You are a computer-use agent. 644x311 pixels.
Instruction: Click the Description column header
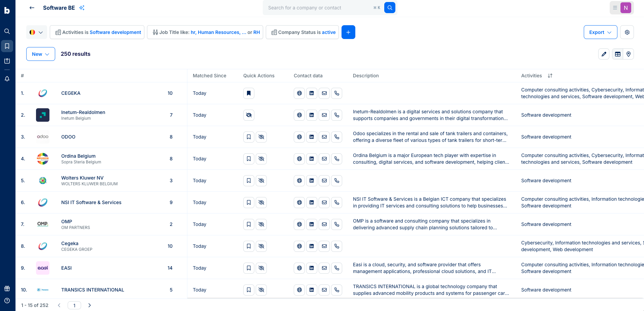[x=366, y=76]
